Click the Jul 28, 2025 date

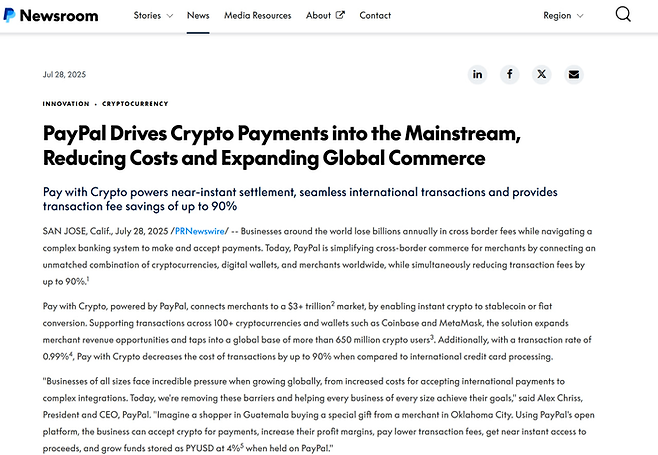click(x=64, y=74)
